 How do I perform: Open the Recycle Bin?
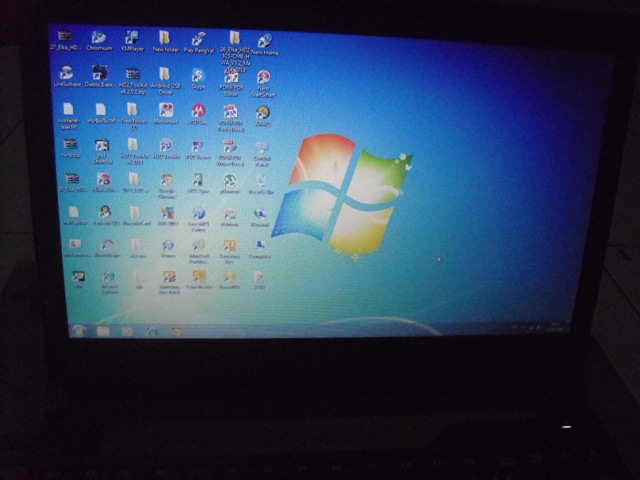(261, 184)
